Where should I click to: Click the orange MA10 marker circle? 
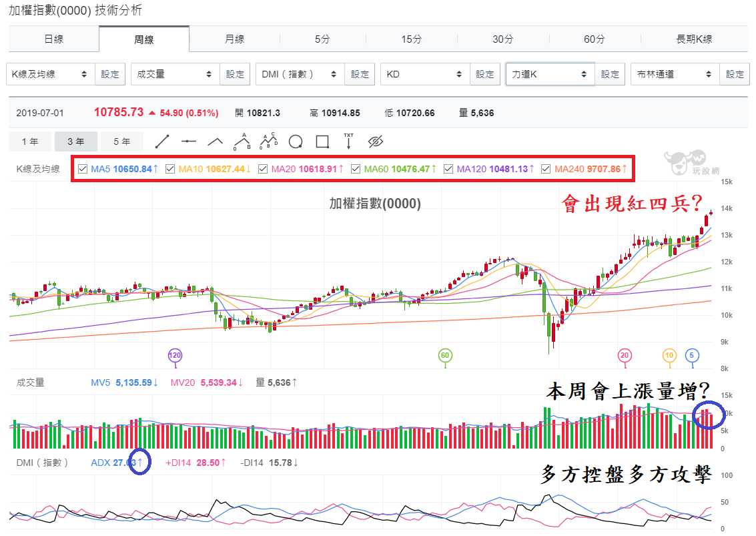coord(669,356)
